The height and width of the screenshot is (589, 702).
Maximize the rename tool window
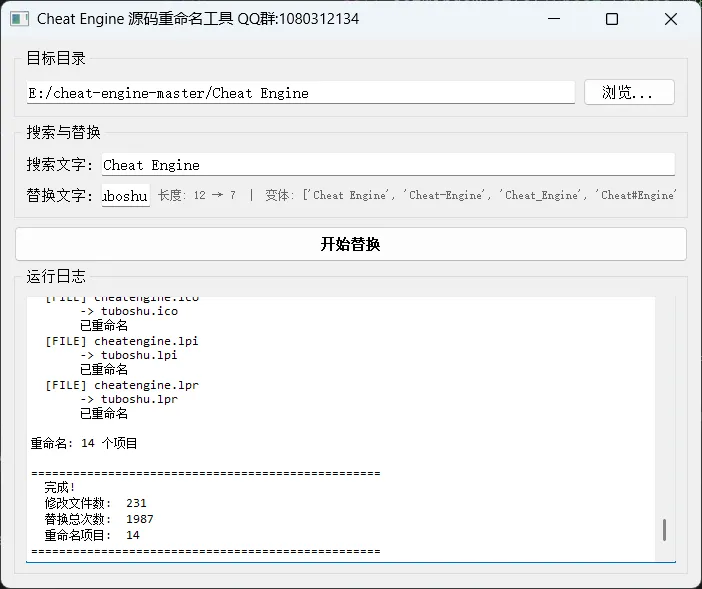point(612,19)
